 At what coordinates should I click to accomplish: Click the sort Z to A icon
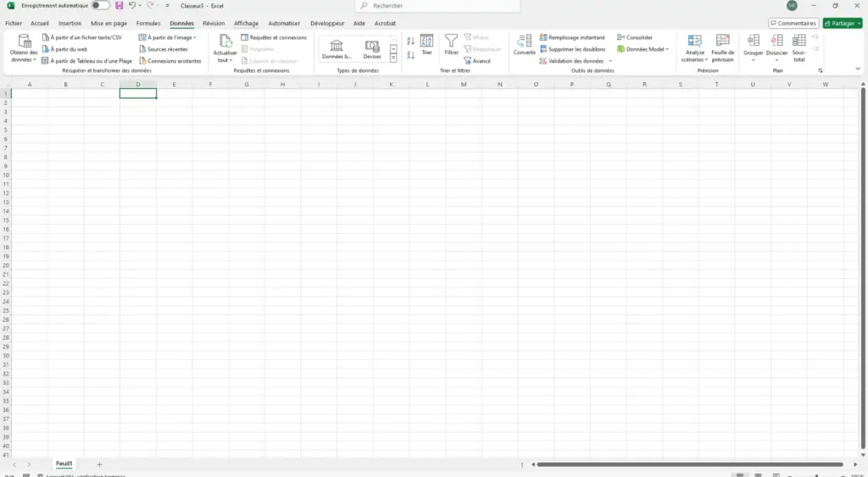(x=411, y=55)
